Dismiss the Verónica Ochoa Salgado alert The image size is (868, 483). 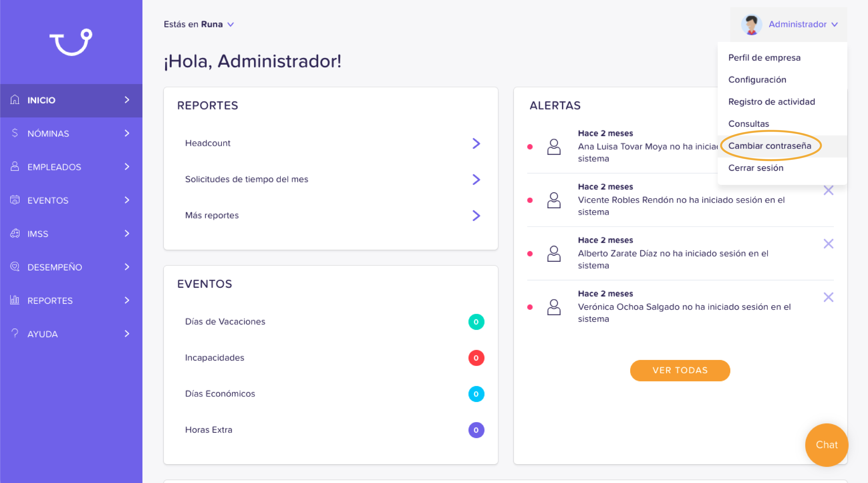(x=828, y=297)
